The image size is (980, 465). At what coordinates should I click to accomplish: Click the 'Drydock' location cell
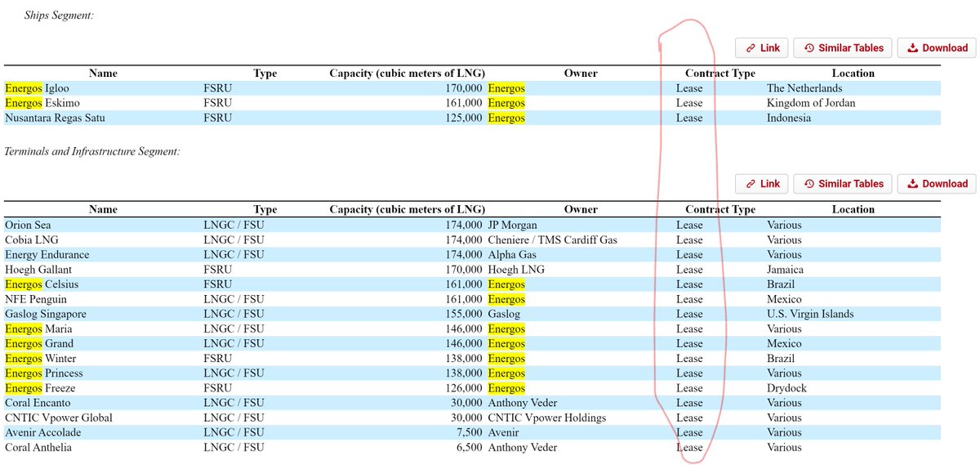tap(786, 387)
